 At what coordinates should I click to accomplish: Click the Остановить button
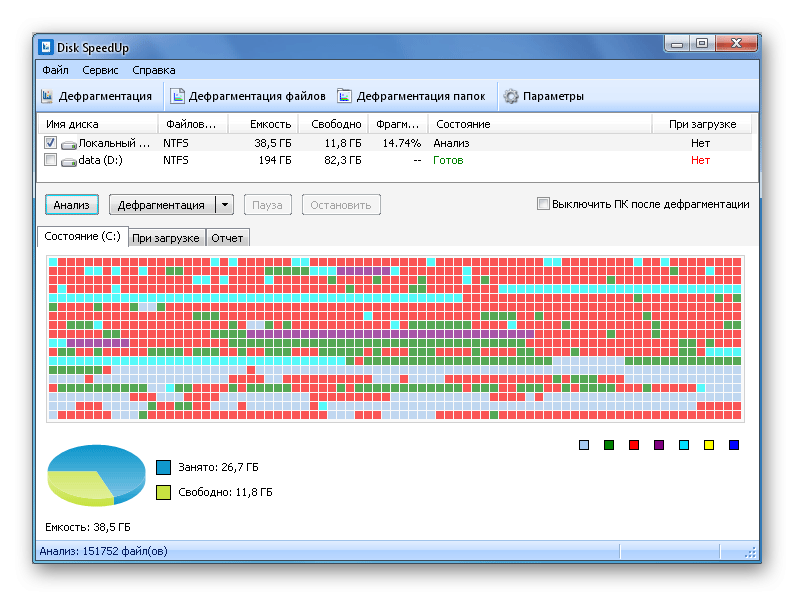point(341,205)
